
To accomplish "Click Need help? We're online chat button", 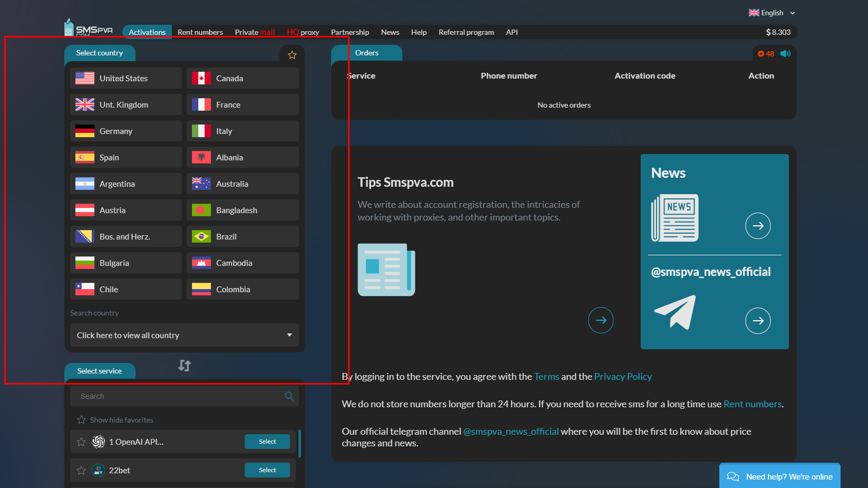I will [780, 477].
